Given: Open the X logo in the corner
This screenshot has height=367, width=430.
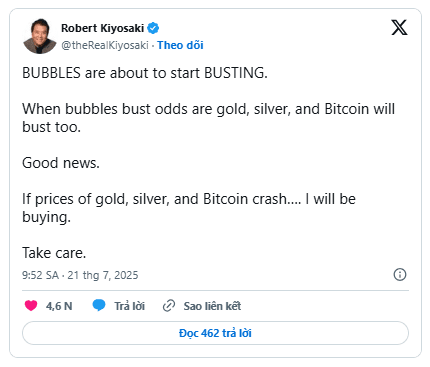Looking at the screenshot, I should pyautogui.click(x=399, y=27).
